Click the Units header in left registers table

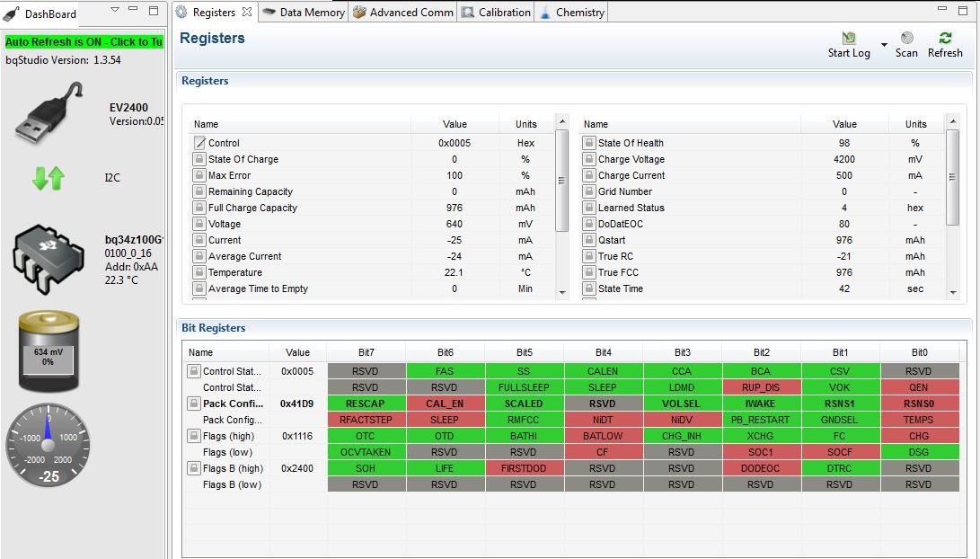click(x=525, y=124)
